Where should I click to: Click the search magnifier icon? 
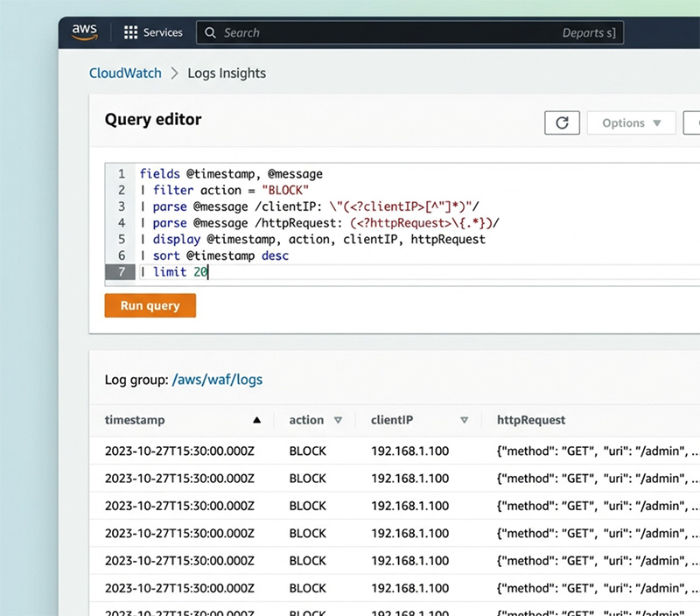click(210, 32)
